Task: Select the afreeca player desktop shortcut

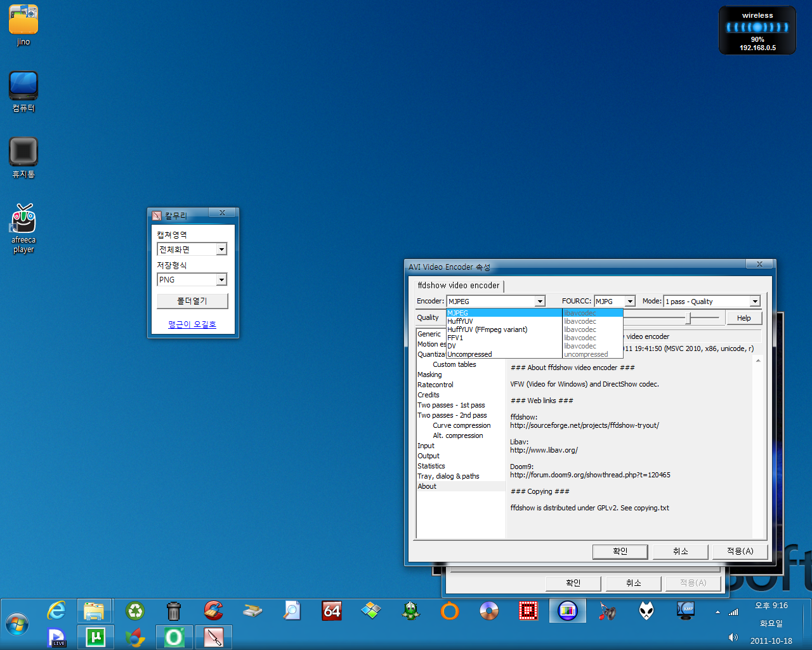Action: point(23,229)
